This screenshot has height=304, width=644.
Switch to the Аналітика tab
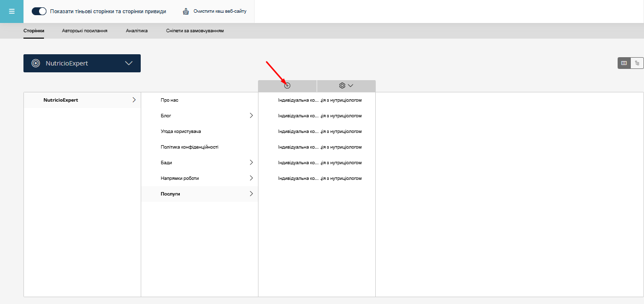[x=136, y=31]
